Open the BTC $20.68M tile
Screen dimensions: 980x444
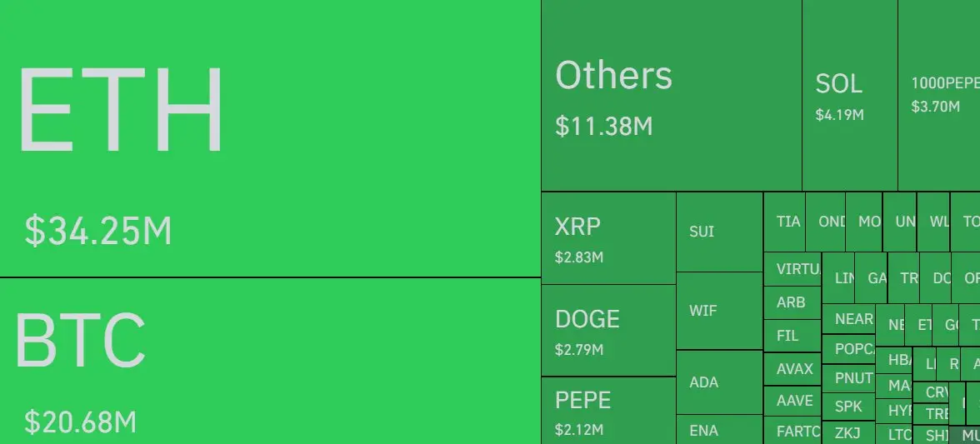click(x=270, y=361)
